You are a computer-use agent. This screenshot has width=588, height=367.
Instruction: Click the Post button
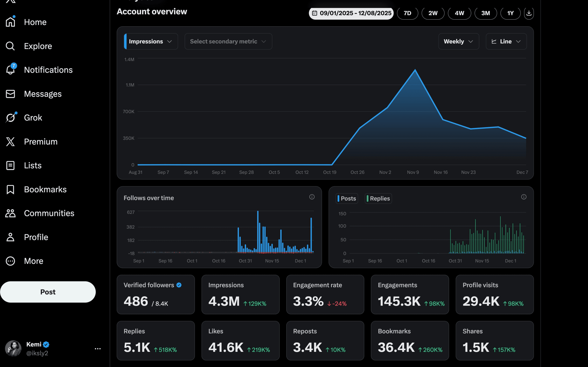pos(48,292)
